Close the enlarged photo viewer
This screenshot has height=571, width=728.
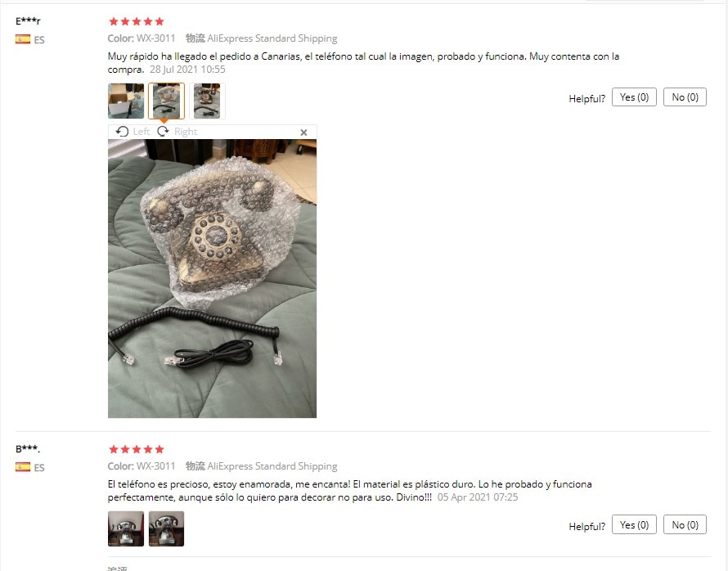[303, 133]
